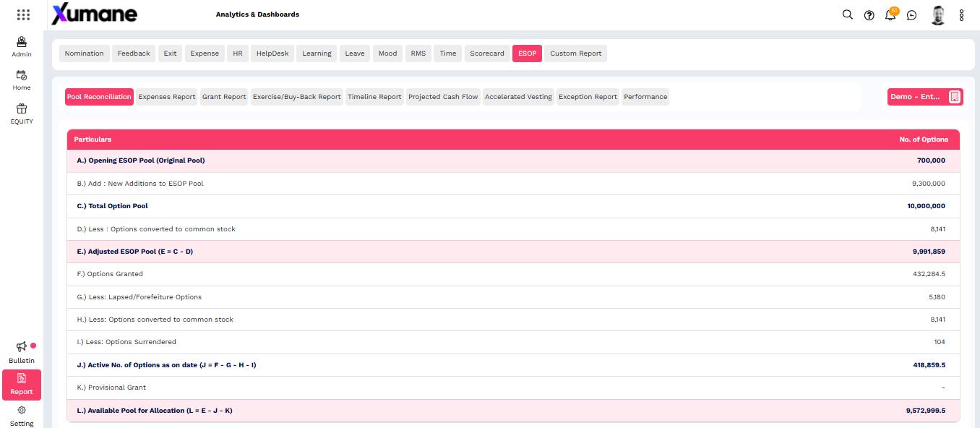Viewport: 980px width, 428px height.
Task: Open the app launcher grid icon
Action: pyautogui.click(x=23, y=14)
